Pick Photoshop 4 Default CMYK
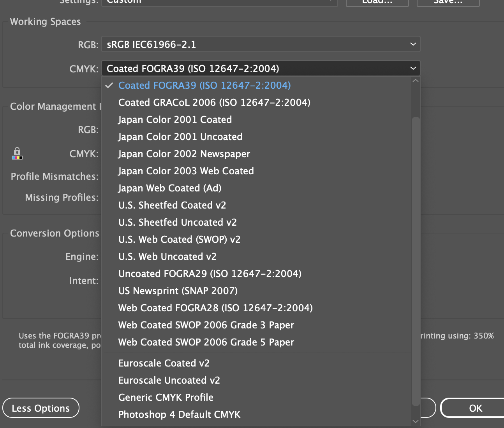This screenshot has width=504, height=428. (256, 414)
